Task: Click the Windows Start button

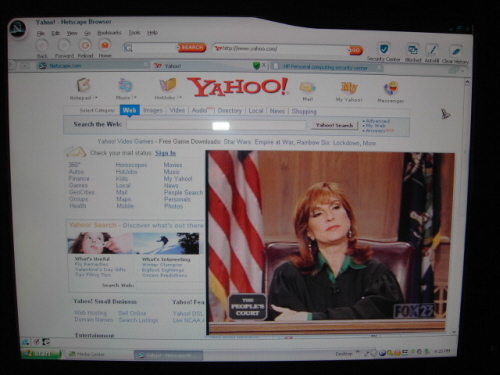Action: (x=41, y=353)
